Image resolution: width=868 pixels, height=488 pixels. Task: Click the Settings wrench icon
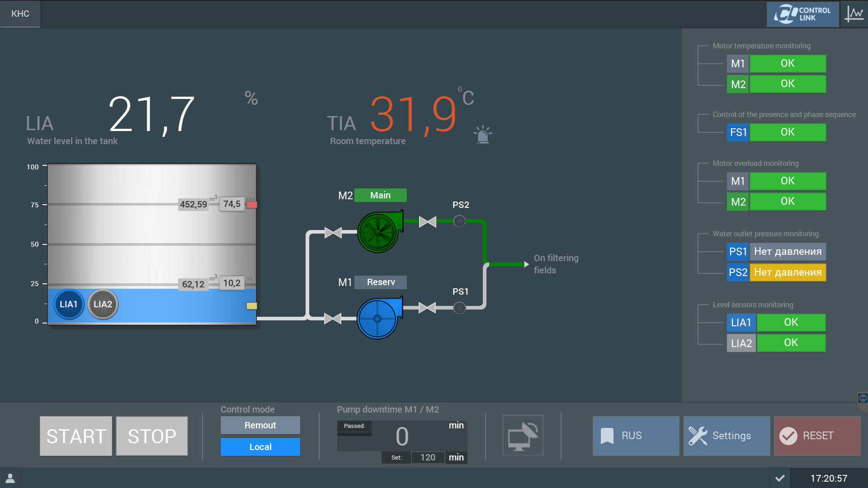698,436
